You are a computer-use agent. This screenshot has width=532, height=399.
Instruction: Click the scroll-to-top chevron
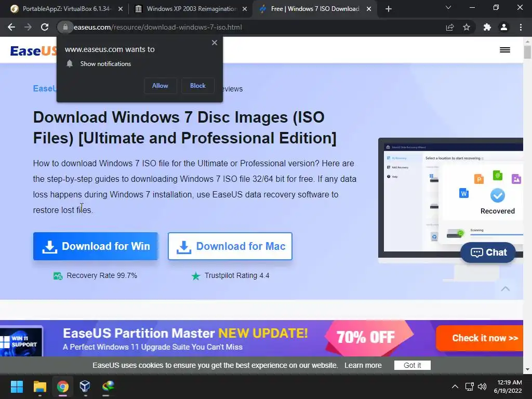click(505, 288)
